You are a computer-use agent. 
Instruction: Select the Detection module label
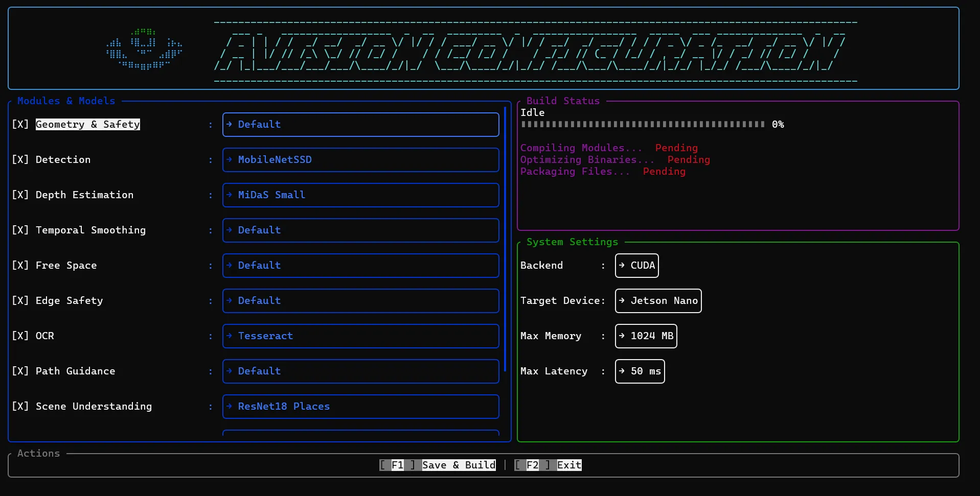[63, 160]
